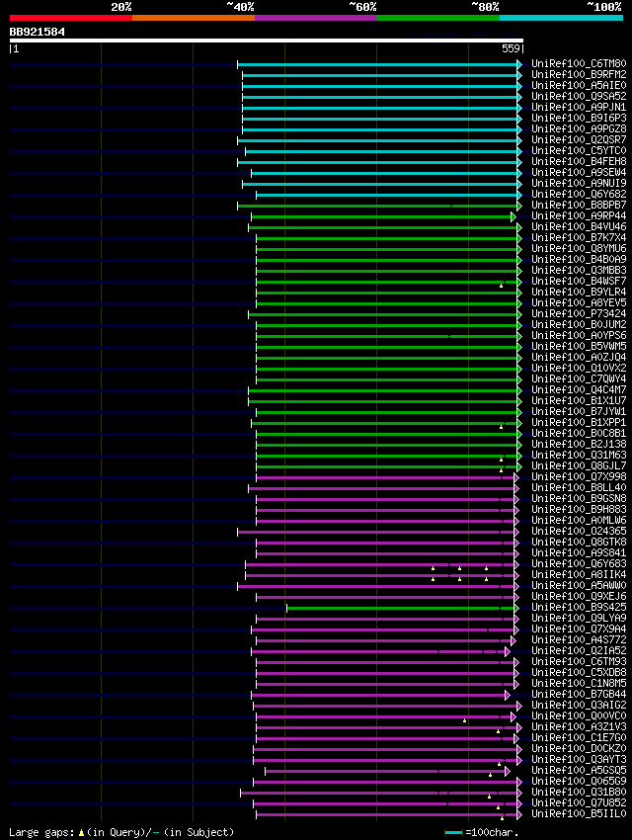Open the UniRef100_D0CKZ0 label
The image size is (632, 840).
[579, 749]
